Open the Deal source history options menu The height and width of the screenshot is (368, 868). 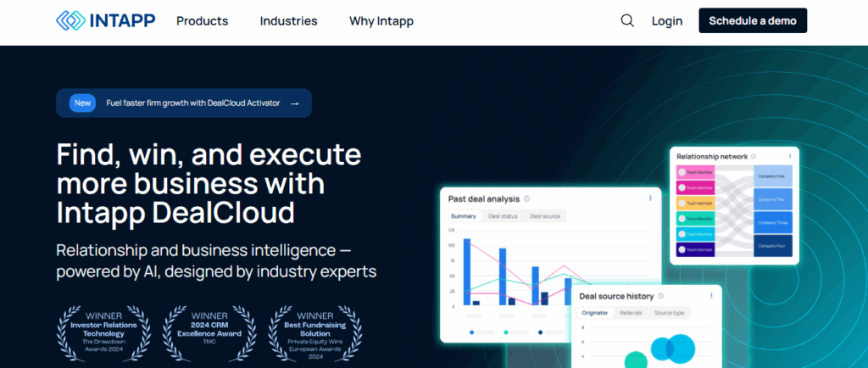pos(711,296)
